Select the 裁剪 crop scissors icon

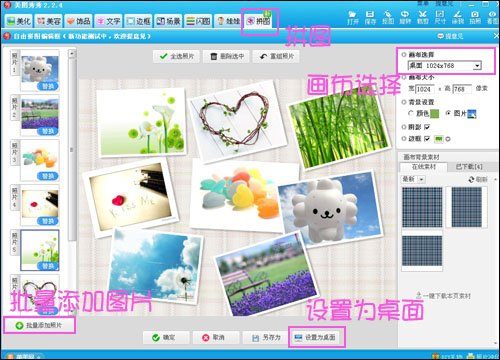pos(423,18)
